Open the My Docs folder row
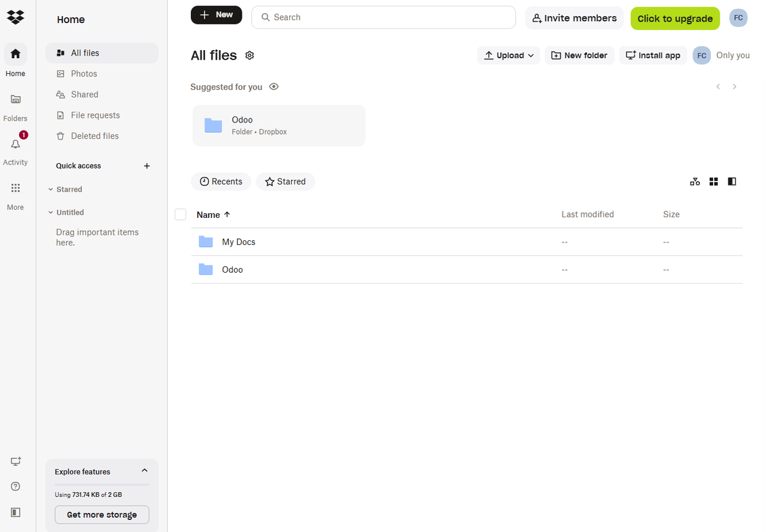This screenshot has height=532, width=765. pyautogui.click(x=467, y=242)
